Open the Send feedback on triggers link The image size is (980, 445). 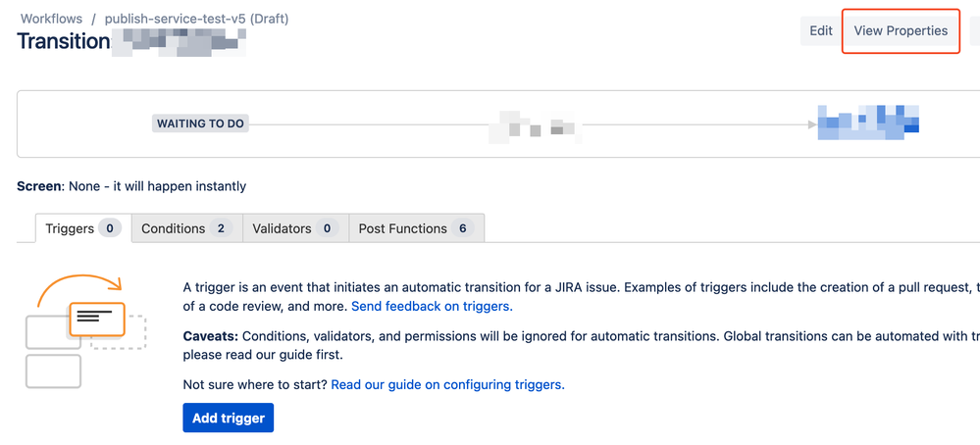click(x=432, y=307)
